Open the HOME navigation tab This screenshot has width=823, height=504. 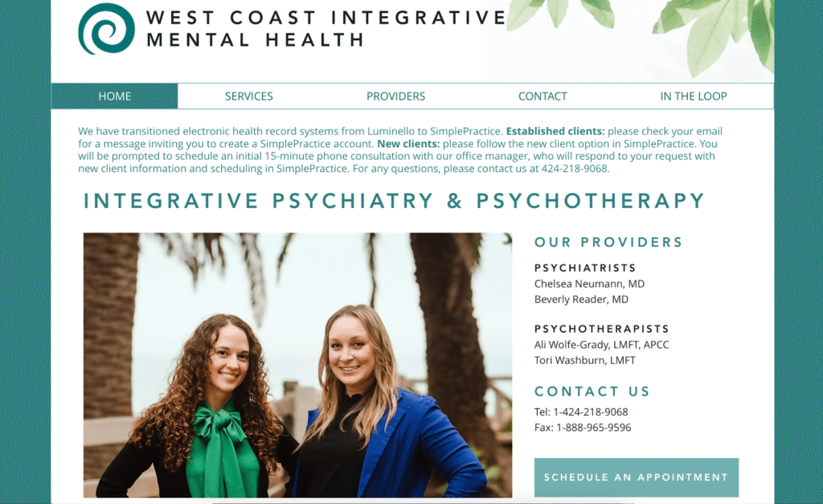(x=114, y=96)
